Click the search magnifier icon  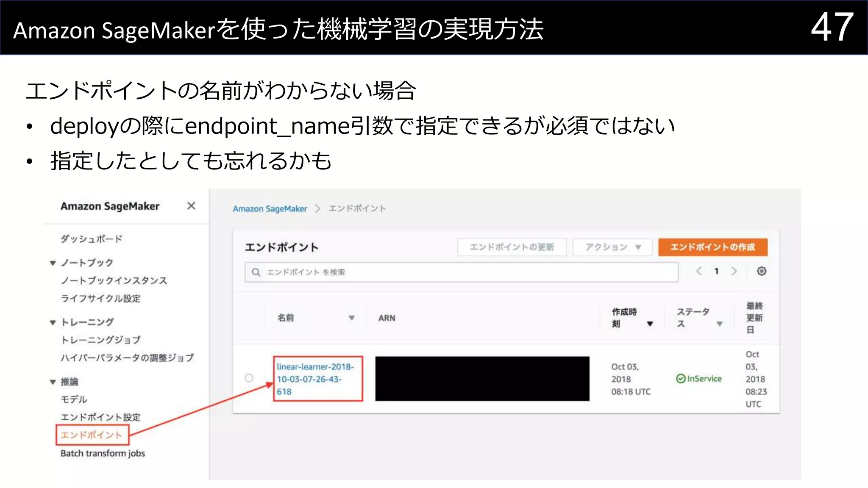[256, 272]
